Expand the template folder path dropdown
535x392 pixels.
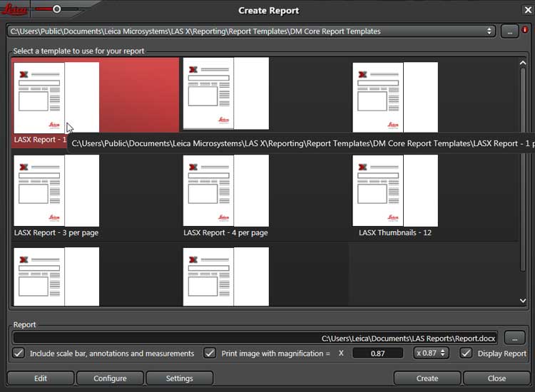[489, 31]
